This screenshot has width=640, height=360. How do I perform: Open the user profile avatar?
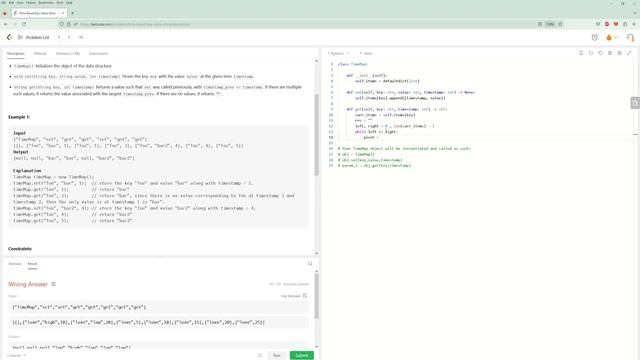tap(630, 37)
